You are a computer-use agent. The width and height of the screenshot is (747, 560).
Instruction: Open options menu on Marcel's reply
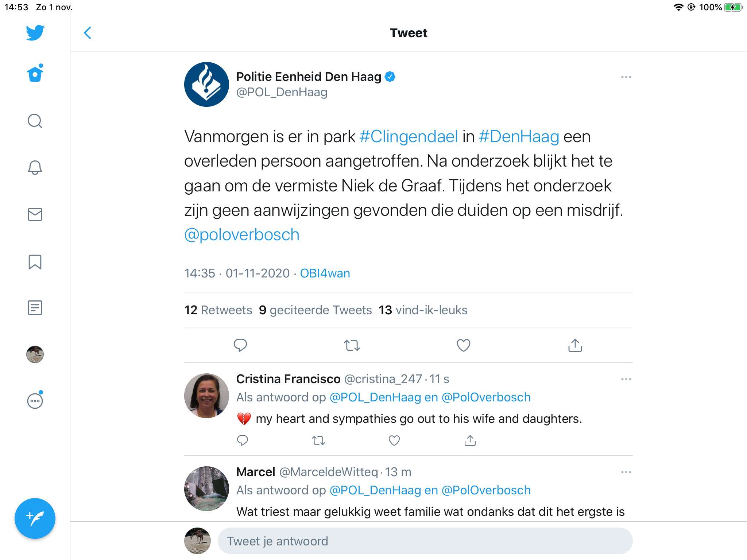626,472
